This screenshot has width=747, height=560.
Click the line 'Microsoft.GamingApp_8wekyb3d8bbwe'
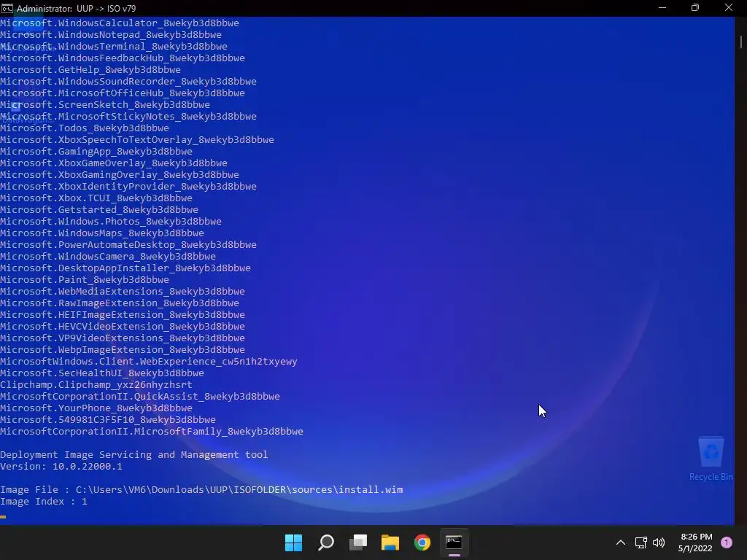point(96,152)
